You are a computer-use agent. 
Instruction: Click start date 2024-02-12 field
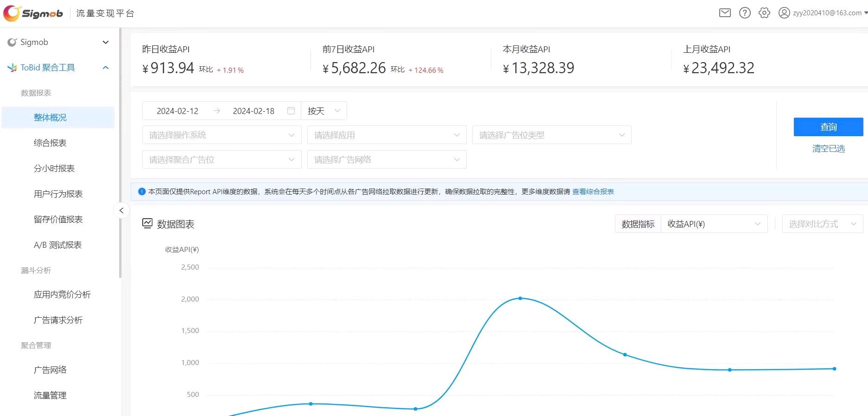coord(177,111)
